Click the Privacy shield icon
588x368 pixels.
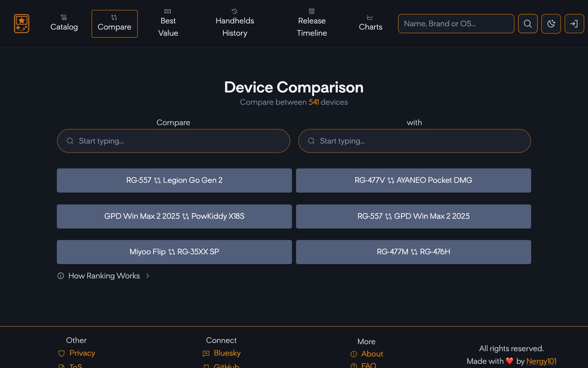[x=62, y=354]
